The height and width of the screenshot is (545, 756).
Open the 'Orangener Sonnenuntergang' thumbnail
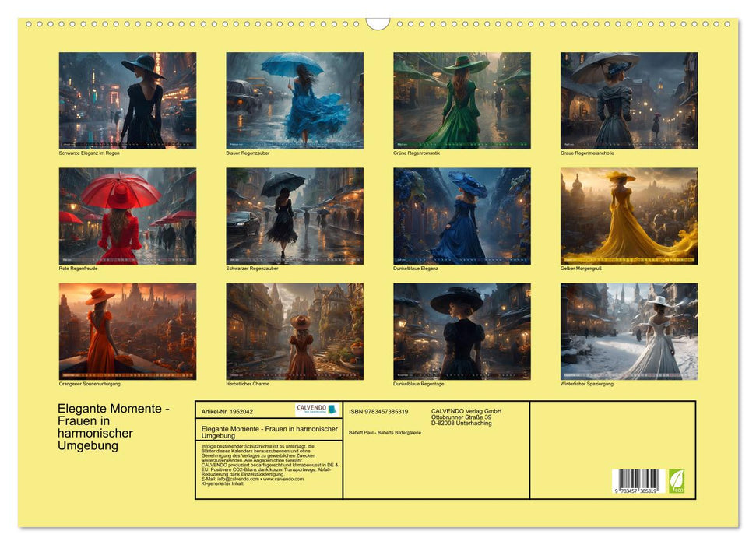pyautogui.click(x=128, y=332)
